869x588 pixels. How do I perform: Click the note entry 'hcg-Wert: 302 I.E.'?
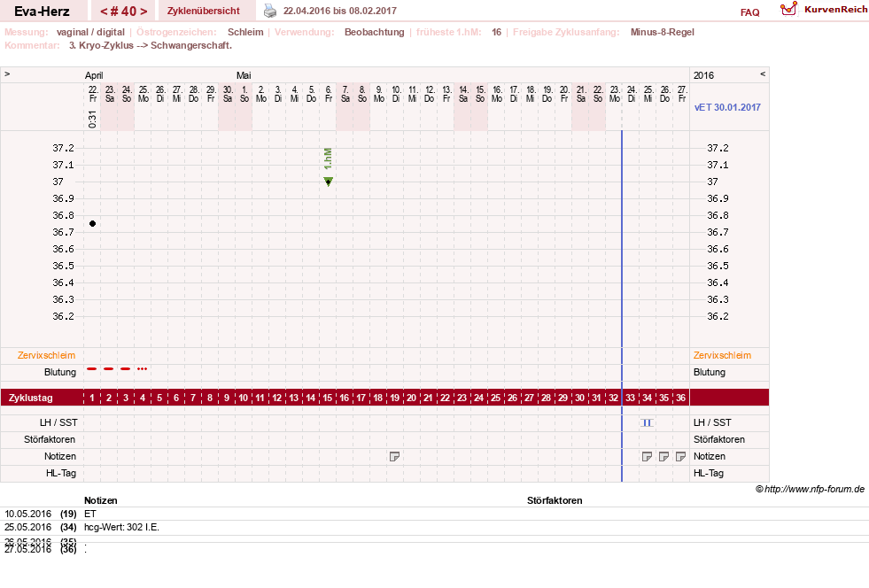121,528
